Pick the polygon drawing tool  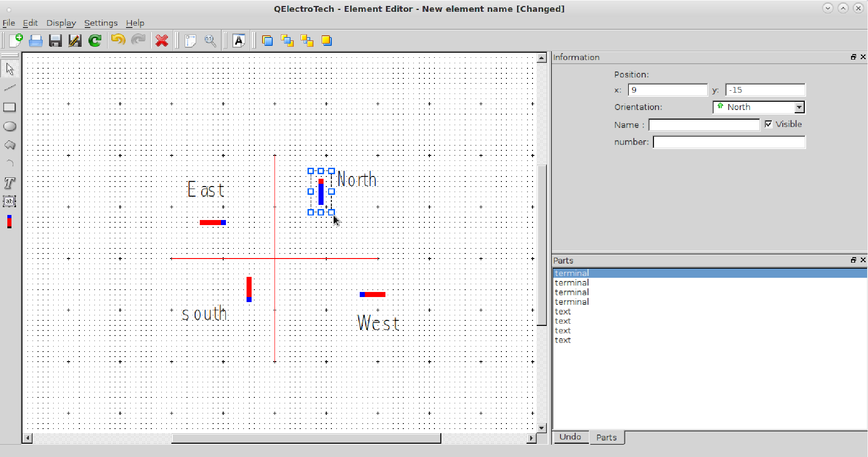point(10,145)
